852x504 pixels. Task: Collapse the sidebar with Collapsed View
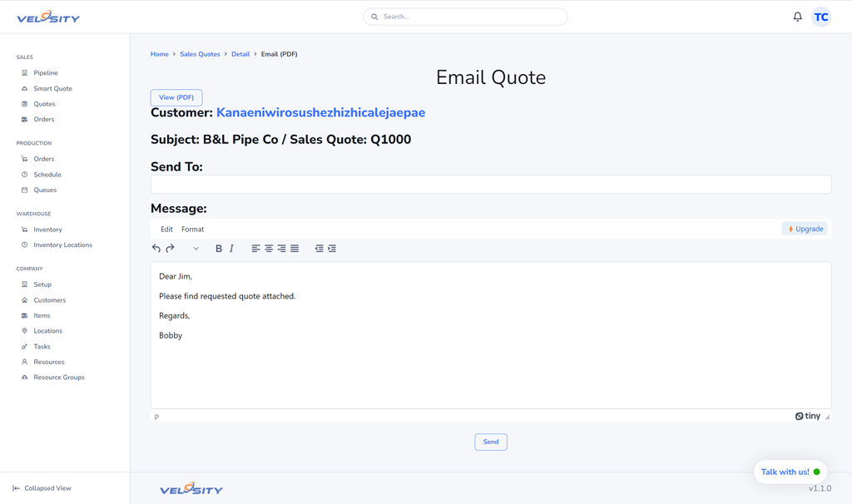tap(42, 488)
